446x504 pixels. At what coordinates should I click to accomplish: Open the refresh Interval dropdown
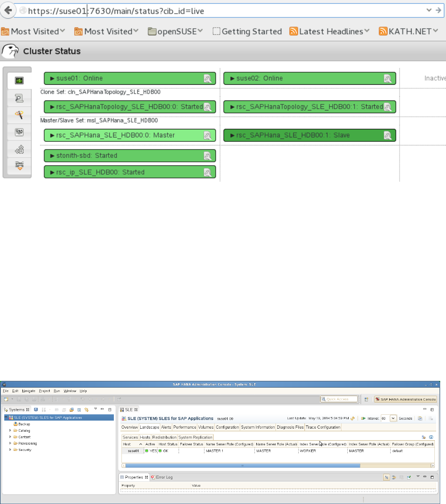click(393, 418)
